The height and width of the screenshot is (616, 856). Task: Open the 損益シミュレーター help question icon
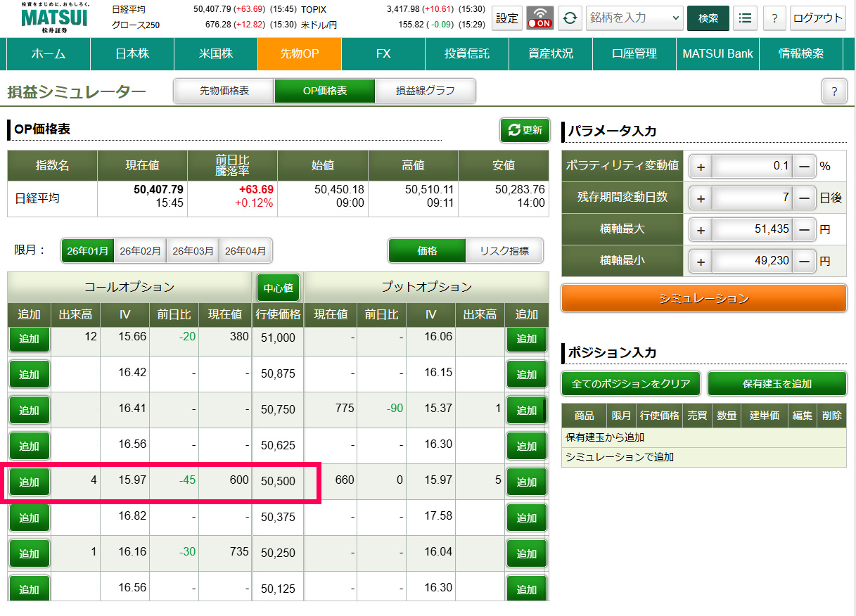click(x=833, y=91)
